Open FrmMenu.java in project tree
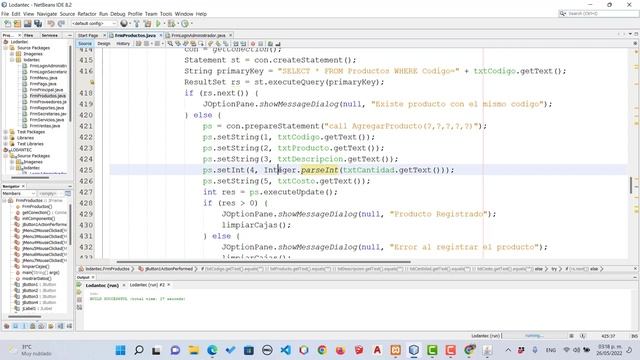The width and height of the screenshot is (640, 360). (43, 78)
